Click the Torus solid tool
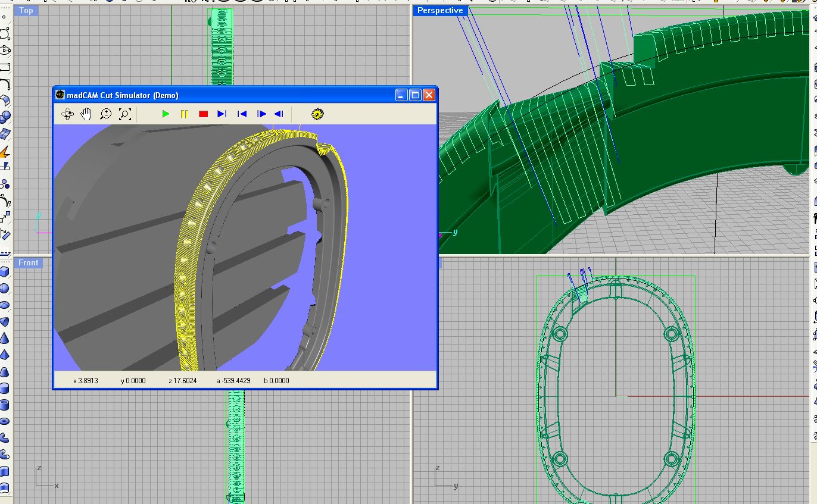Viewport: 817px width, 504px height. [x=5, y=421]
